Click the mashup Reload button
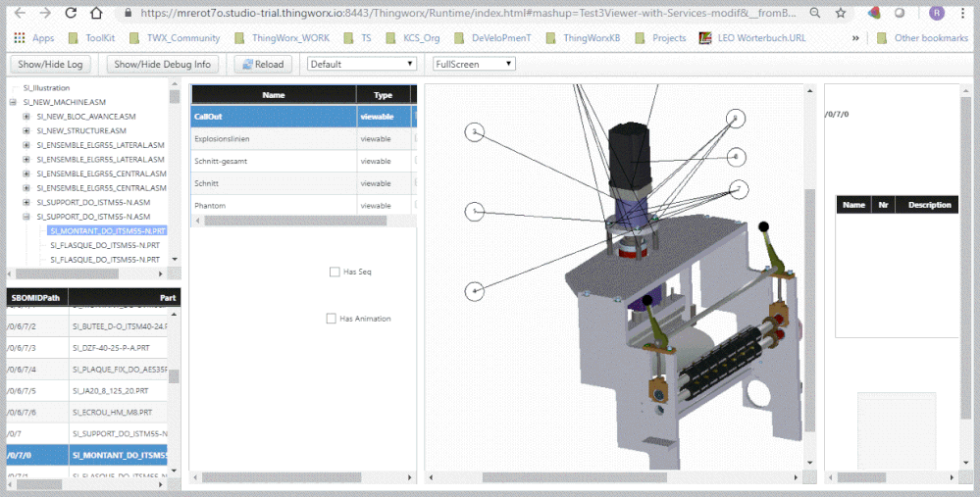 click(x=263, y=64)
